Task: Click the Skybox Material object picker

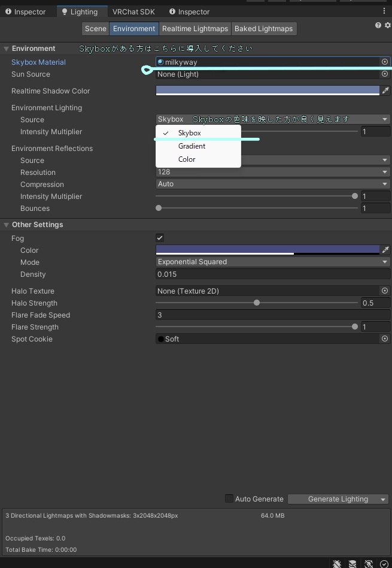Action: pyautogui.click(x=385, y=62)
